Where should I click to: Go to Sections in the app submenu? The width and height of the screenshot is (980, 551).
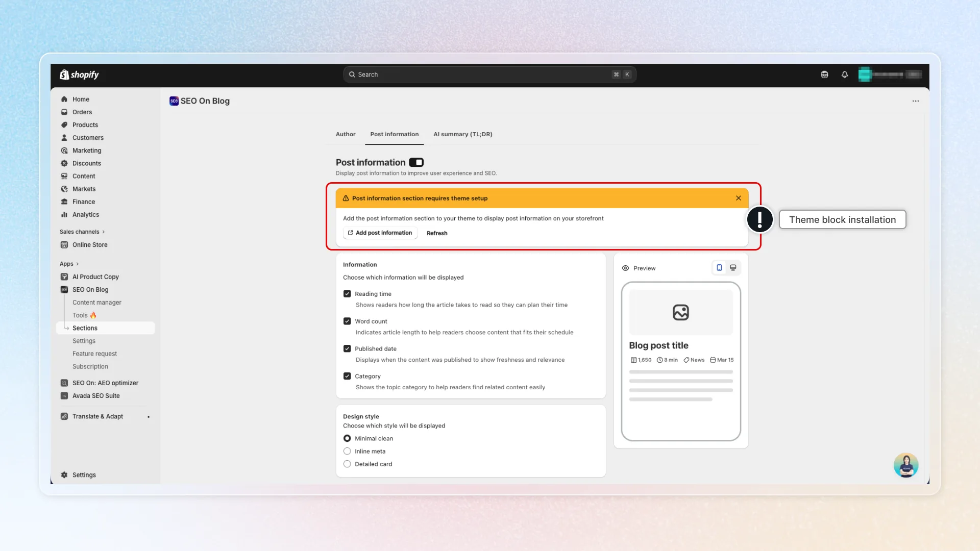tap(106, 328)
